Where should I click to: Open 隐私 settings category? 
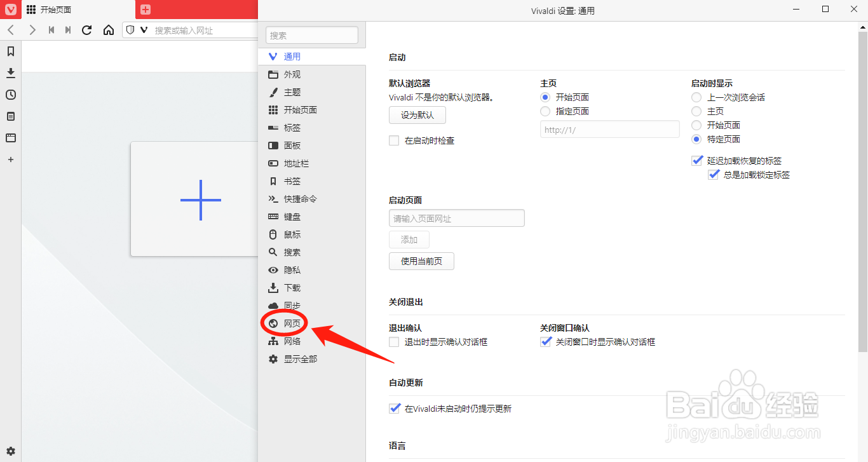(312, 270)
